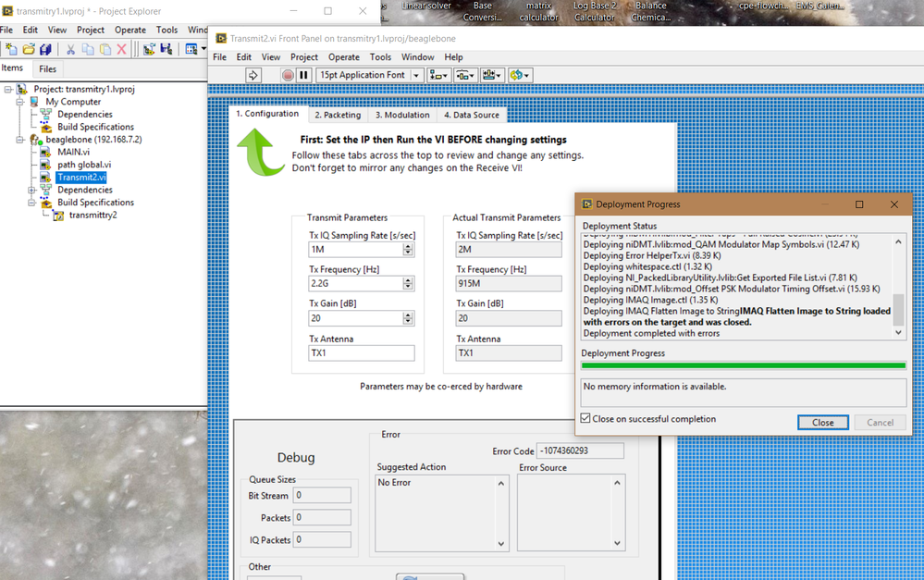Collapse the My Computer tree node
Screen dimensions: 924x580
[19, 102]
